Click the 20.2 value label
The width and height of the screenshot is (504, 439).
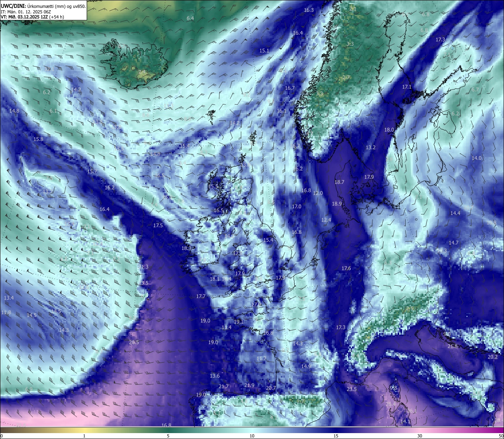pos(493,357)
